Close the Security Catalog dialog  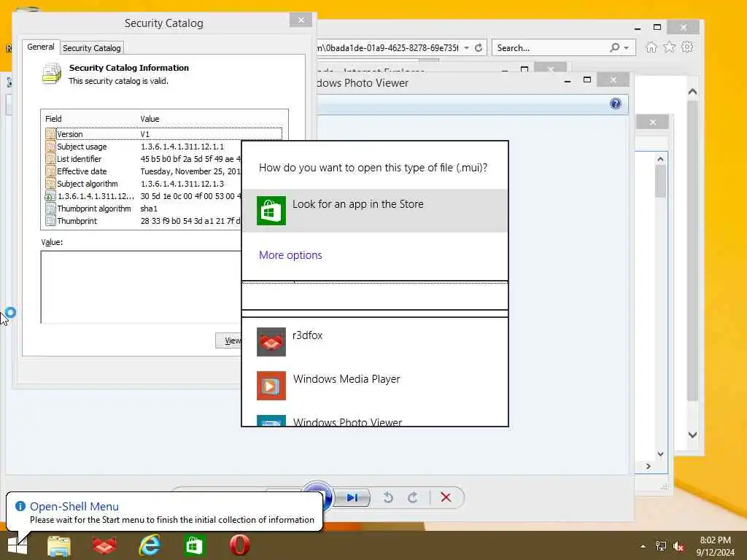301,20
